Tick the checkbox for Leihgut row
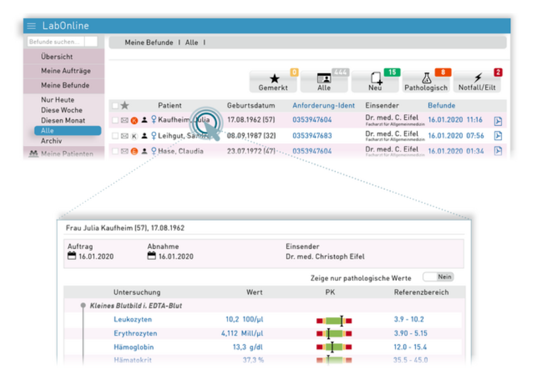Image resolution: width=537 pixels, height=392 pixels. point(115,136)
